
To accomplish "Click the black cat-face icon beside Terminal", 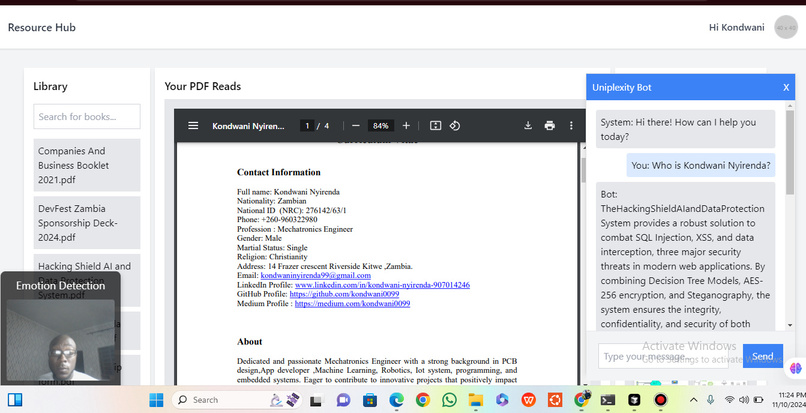I will [634, 400].
